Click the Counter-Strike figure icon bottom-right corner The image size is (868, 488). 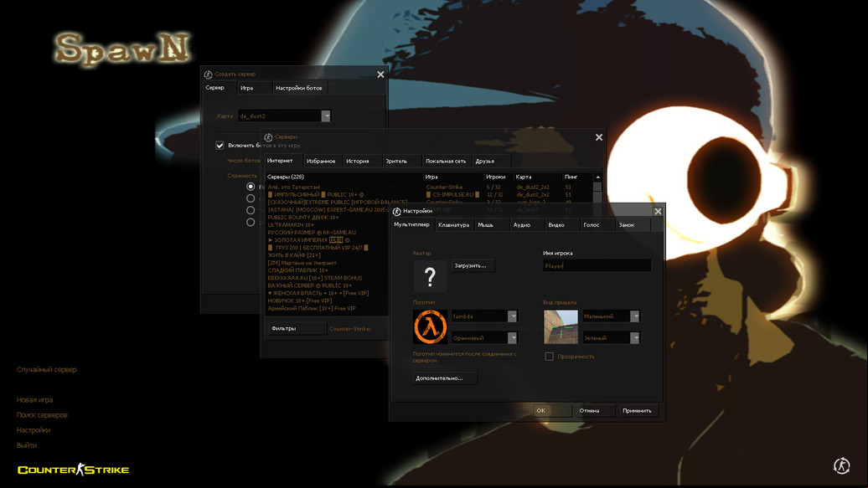click(841, 465)
